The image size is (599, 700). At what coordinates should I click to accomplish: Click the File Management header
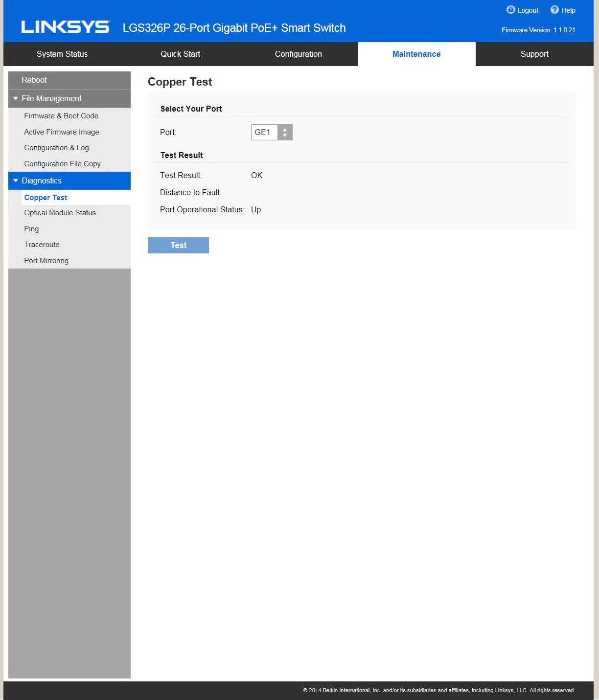(69, 99)
